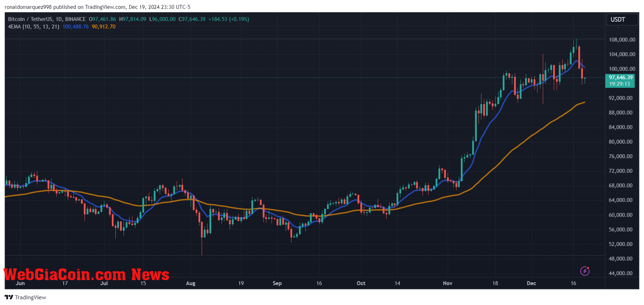644x305 pixels.
Task: Click the orange EMA value 90,912.70
Action: click(104, 27)
